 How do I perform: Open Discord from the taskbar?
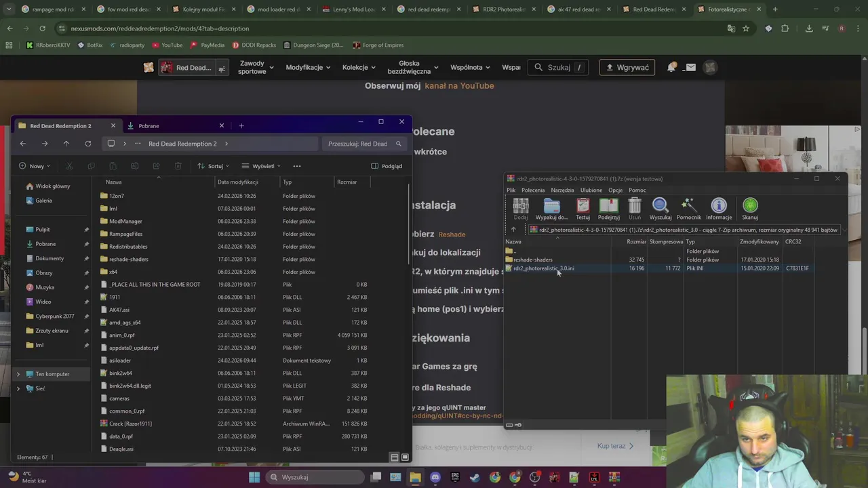point(435,477)
